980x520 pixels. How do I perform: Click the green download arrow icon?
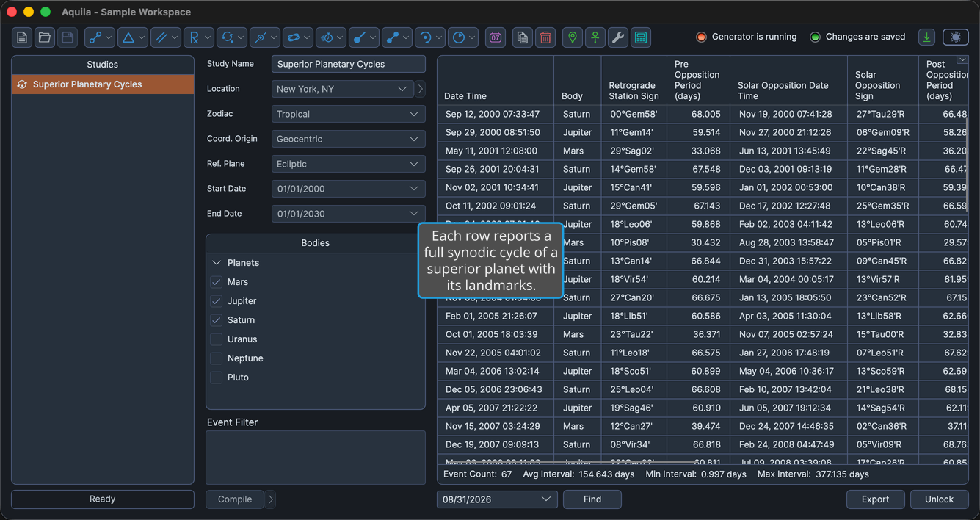click(x=927, y=37)
